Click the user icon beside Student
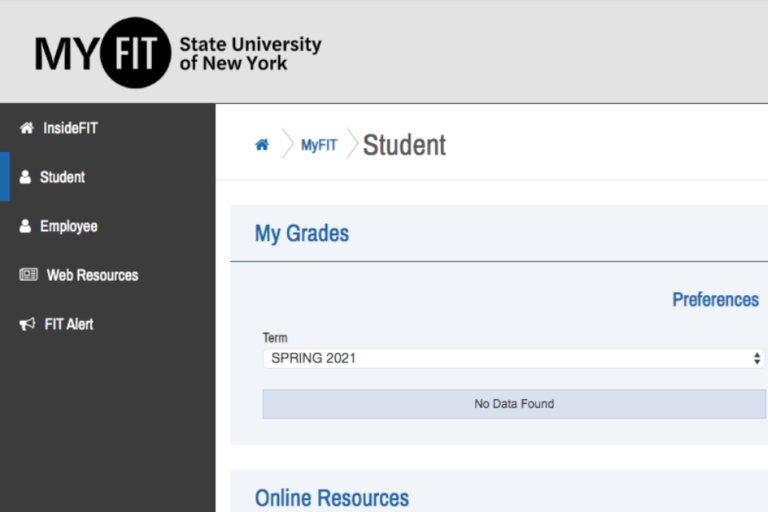The height and width of the screenshot is (512, 768). click(26, 177)
